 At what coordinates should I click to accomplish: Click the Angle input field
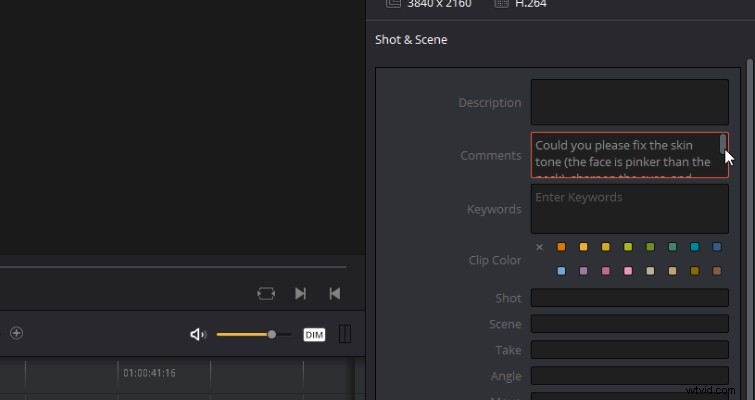[x=629, y=376]
